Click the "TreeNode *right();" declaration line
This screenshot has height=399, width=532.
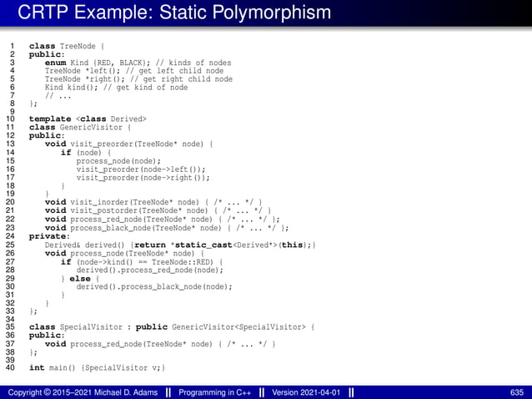[138, 79]
